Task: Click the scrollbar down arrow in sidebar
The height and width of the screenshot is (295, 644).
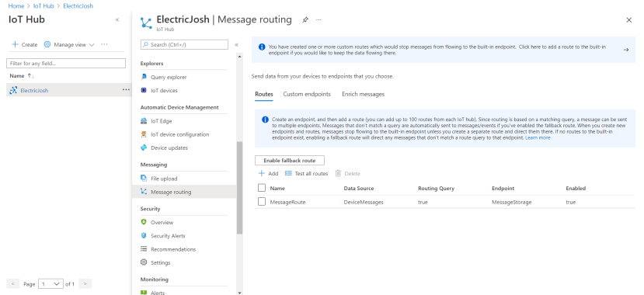Action: pos(239,293)
